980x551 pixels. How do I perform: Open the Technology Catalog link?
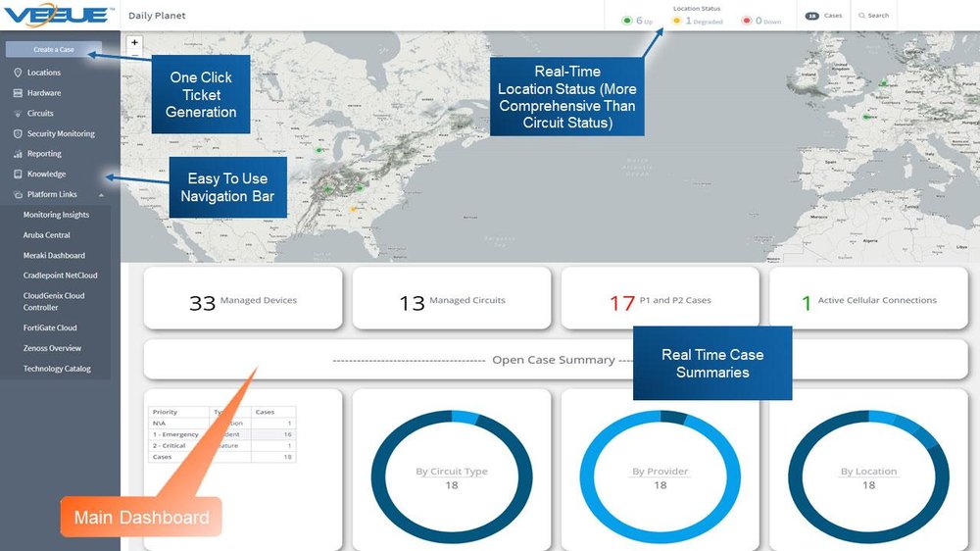[x=57, y=369]
